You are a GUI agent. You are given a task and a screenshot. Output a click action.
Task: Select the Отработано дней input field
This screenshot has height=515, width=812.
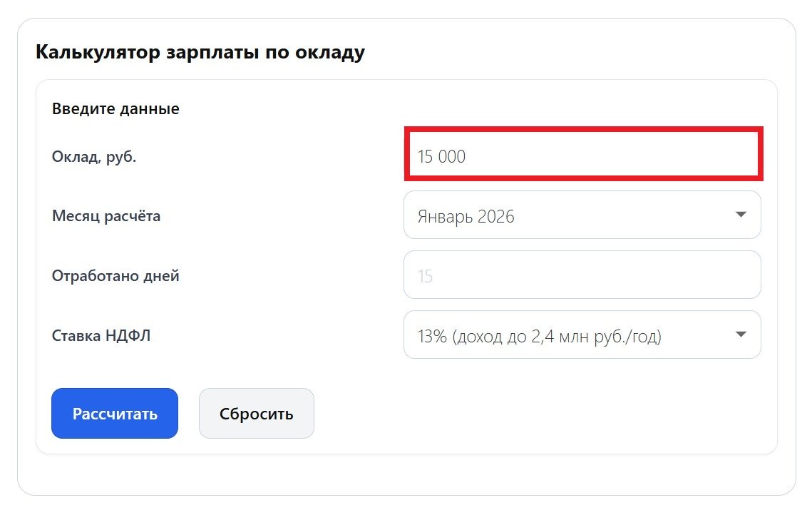pos(582,275)
